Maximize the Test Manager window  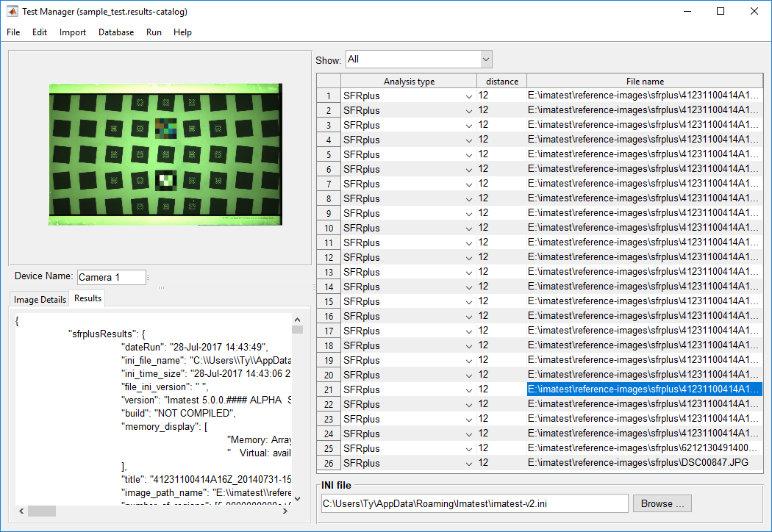[721, 11]
